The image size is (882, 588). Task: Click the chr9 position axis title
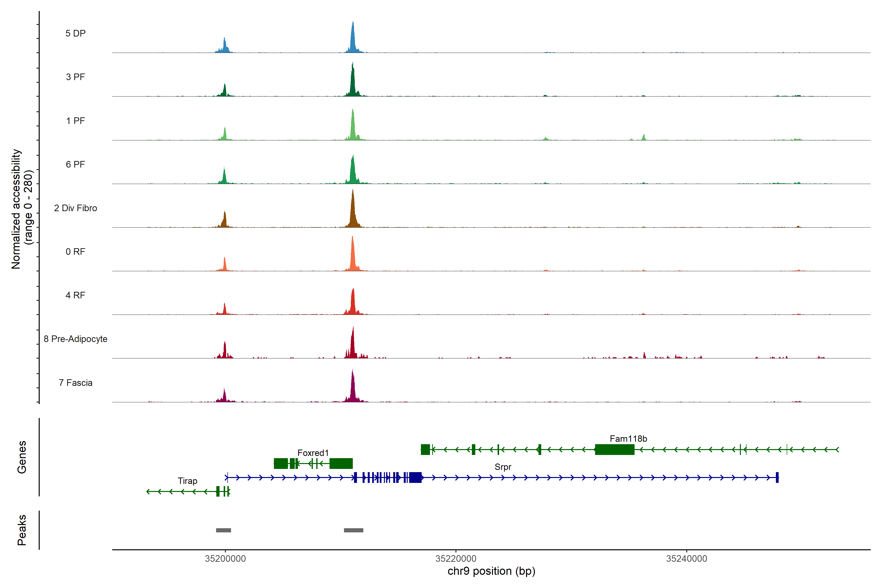(491, 571)
